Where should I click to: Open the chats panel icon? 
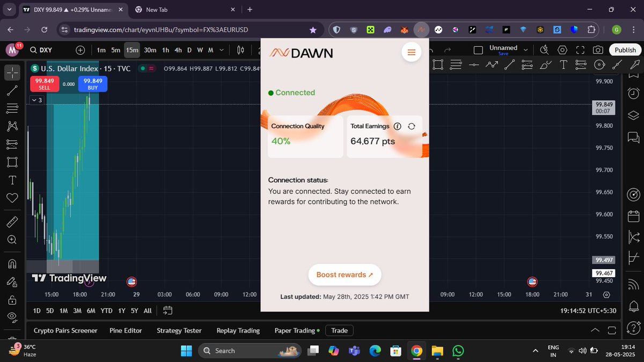(x=633, y=138)
